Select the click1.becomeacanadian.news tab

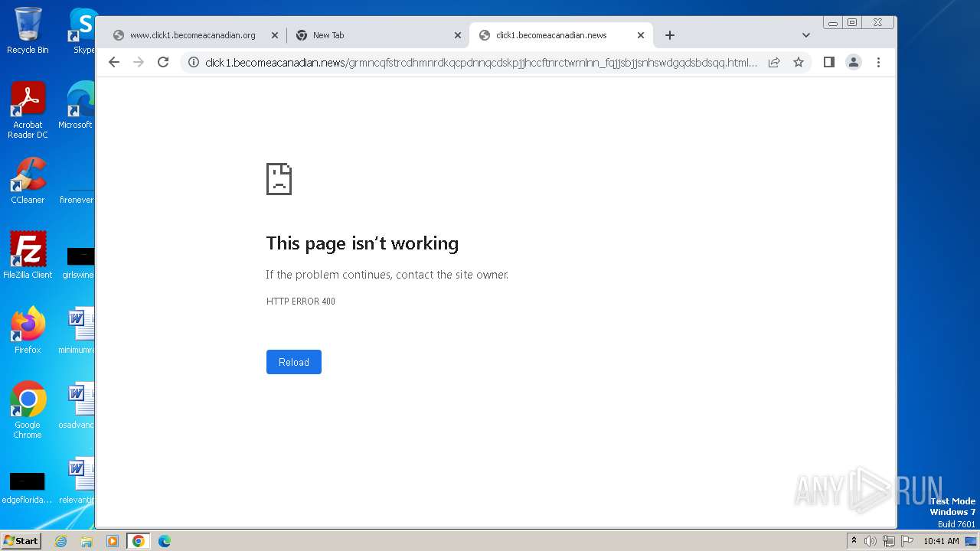[561, 35]
